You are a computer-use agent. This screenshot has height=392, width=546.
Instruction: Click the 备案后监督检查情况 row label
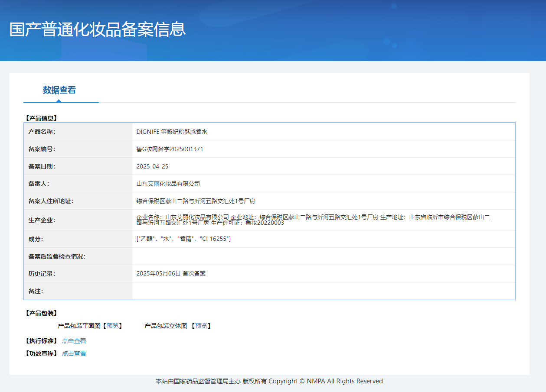pos(57,256)
